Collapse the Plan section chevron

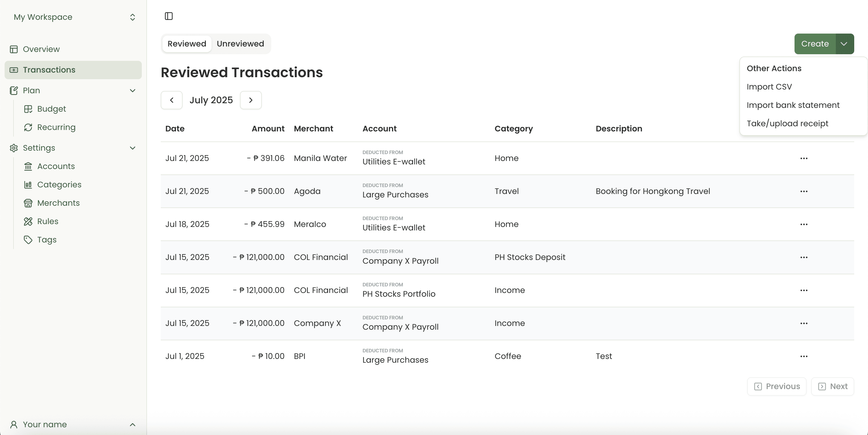click(133, 90)
